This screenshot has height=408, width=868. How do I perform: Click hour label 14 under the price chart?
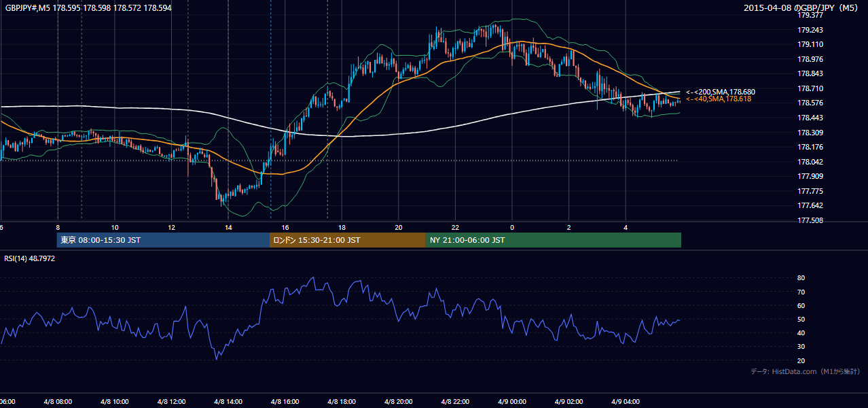pyautogui.click(x=229, y=227)
